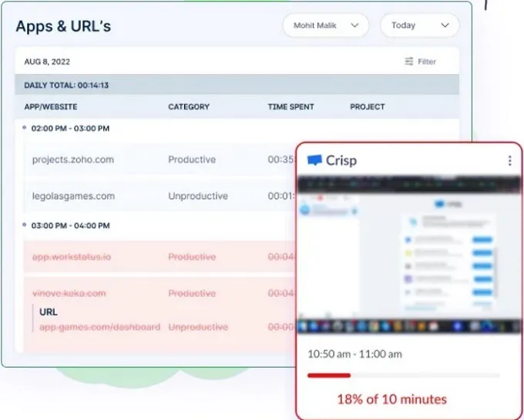This screenshot has height=420, width=524.
Task: Click the Crisp chat logo icon
Action: point(314,160)
